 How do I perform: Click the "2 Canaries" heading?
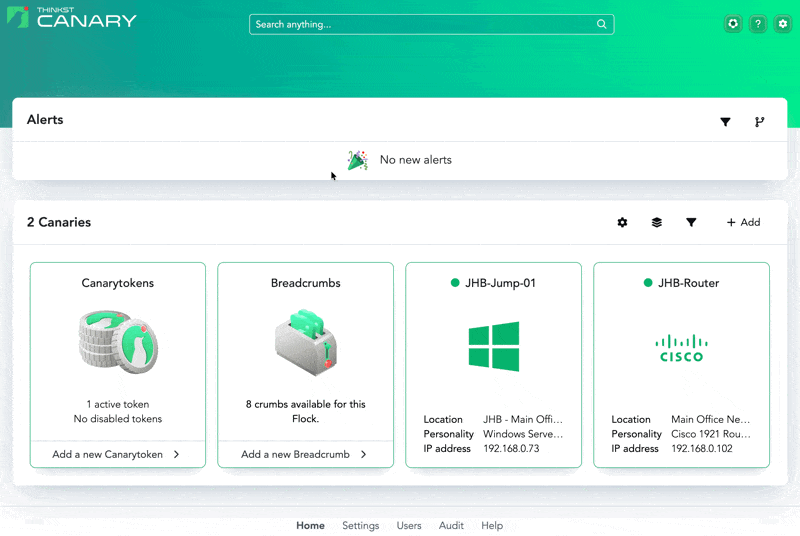tap(59, 222)
